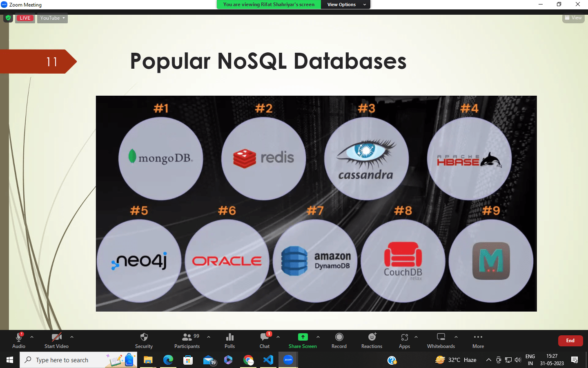Click the Amazon DynamoDB logo circle
This screenshot has width=588, height=368.
[315, 261]
